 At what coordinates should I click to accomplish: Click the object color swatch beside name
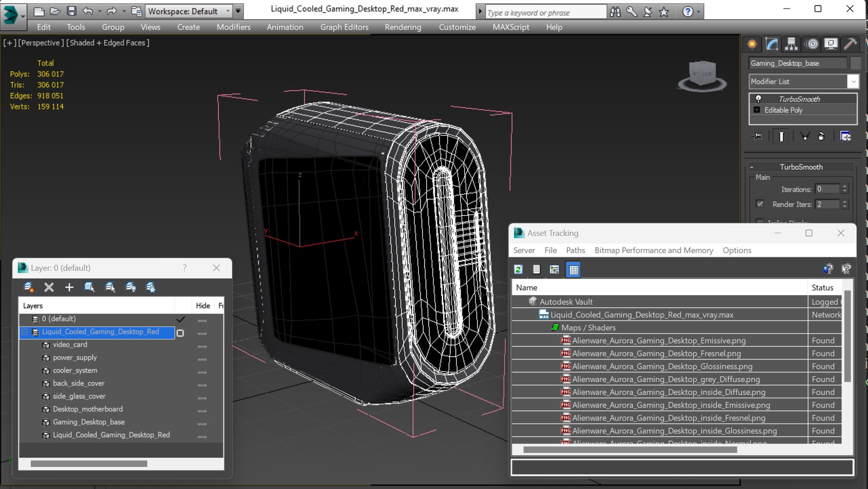point(855,63)
